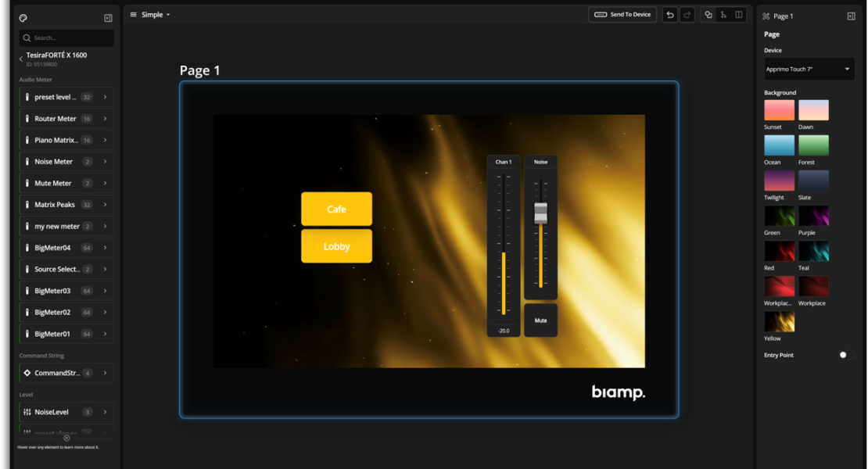Image resolution: width=868 pixels, height=469 pixels.
Task: Toggle the Entry Point switch
Action: [846, 355]
